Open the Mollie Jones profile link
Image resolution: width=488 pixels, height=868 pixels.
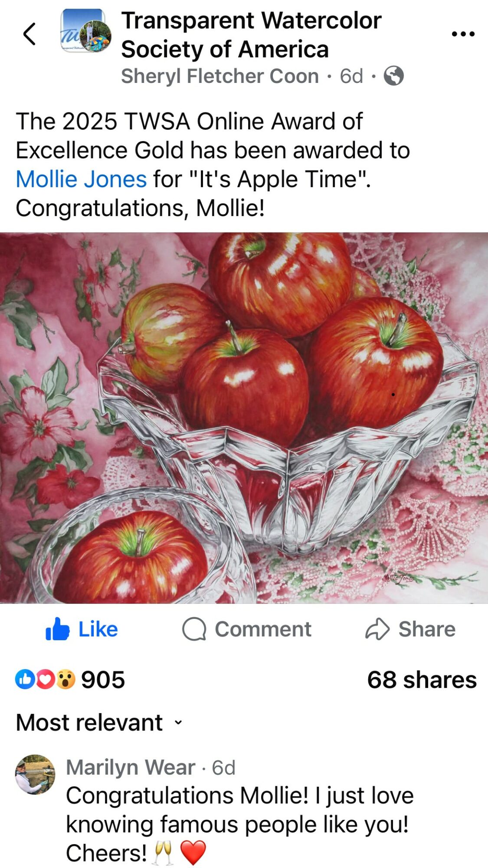82,179
